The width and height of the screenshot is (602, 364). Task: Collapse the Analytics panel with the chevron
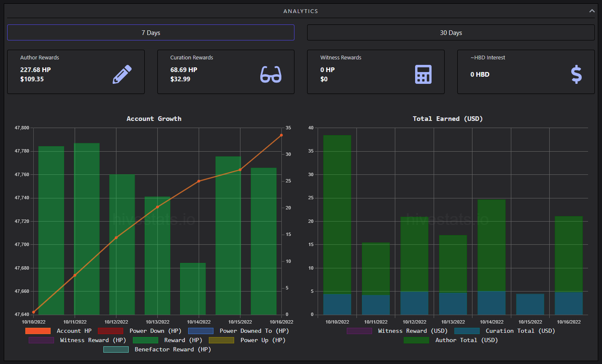click(x=592, y=11)
